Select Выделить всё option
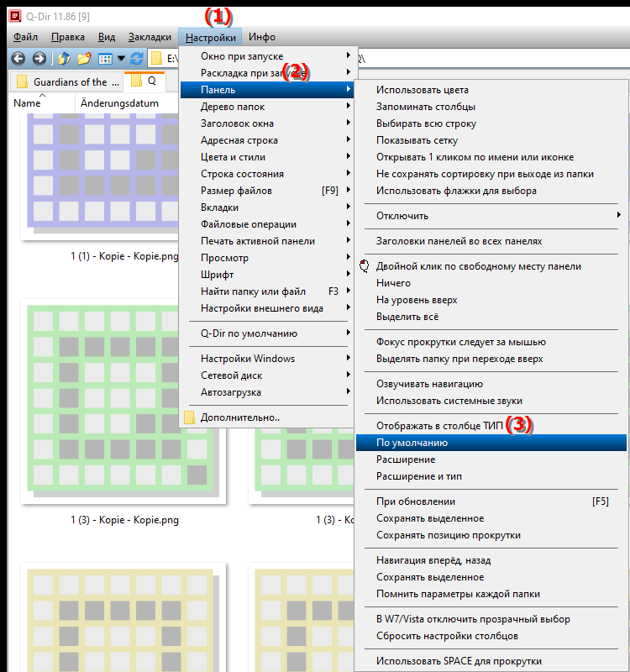The width and height of the screenshot is (630, 672). [491, 317]
